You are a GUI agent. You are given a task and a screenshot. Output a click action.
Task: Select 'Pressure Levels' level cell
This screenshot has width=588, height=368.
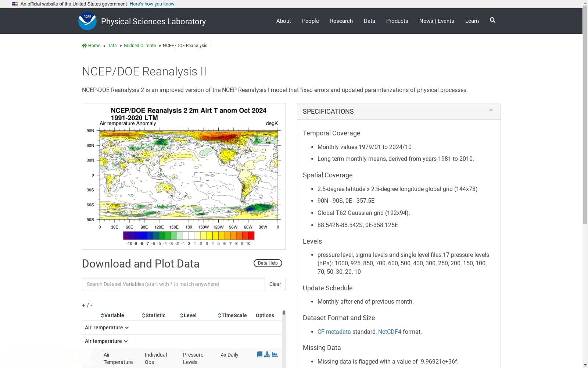click(193, 358)
